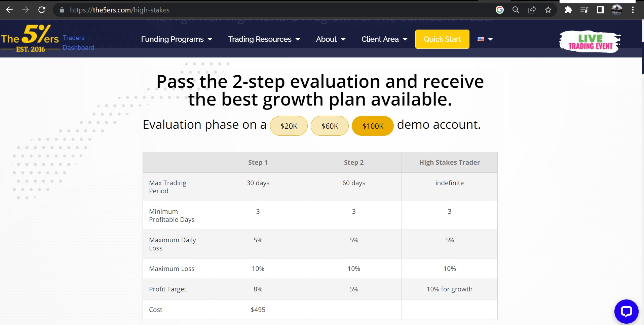This screenshot has width=644, height=325.
Task: Open the browser side panel
Action: 600,10
